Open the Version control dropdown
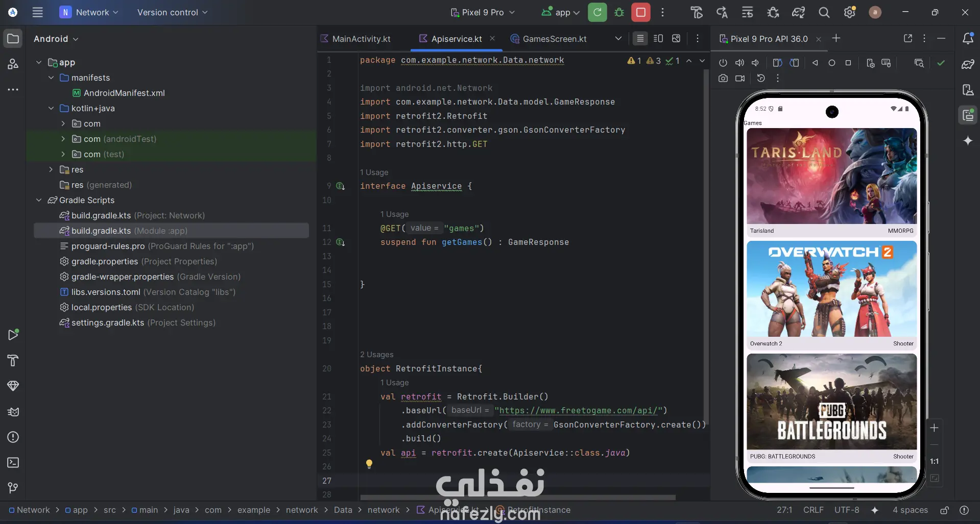This screenshot has height=524, width=980. click(172, 12)
